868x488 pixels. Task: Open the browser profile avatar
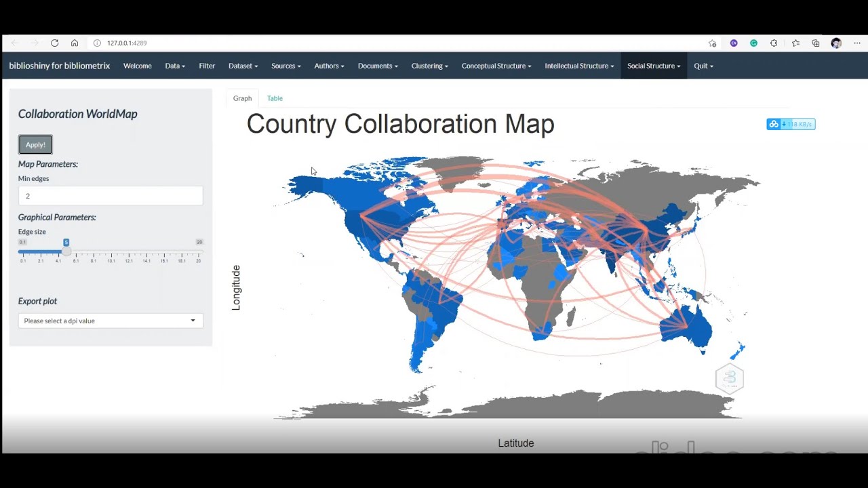click(836, 43)
